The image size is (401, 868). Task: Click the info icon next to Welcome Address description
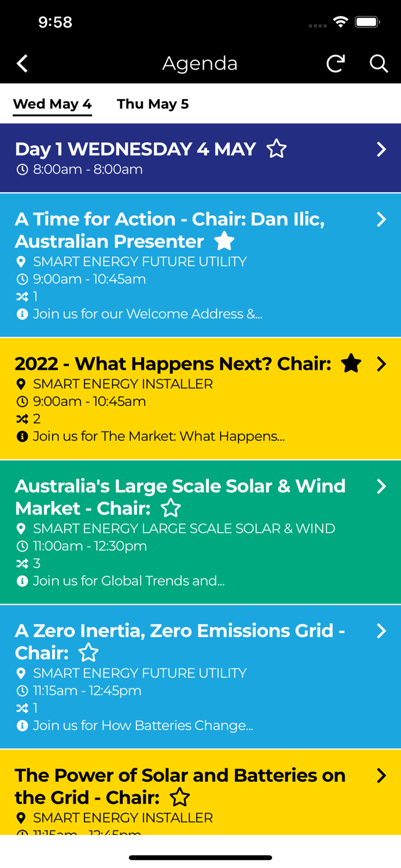[21, 314]
